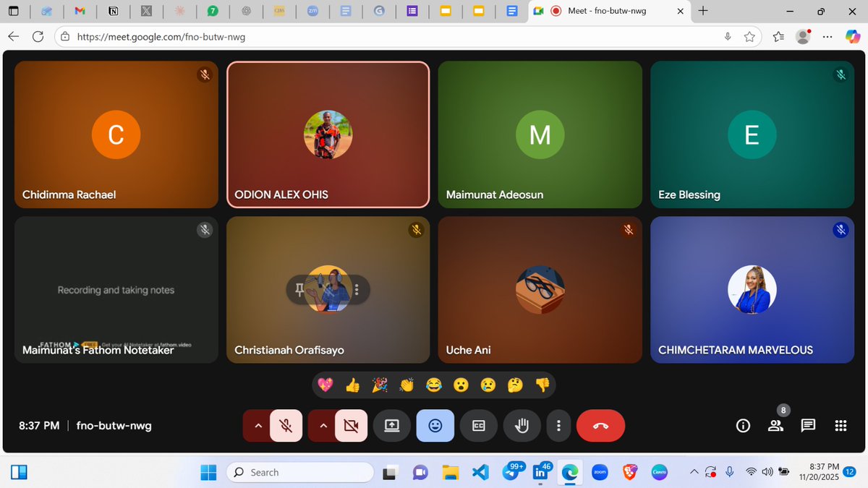868x488 pixels.
Task: Open the Present now screen share control
Action: pyautogui.click(x=392, y=426)
